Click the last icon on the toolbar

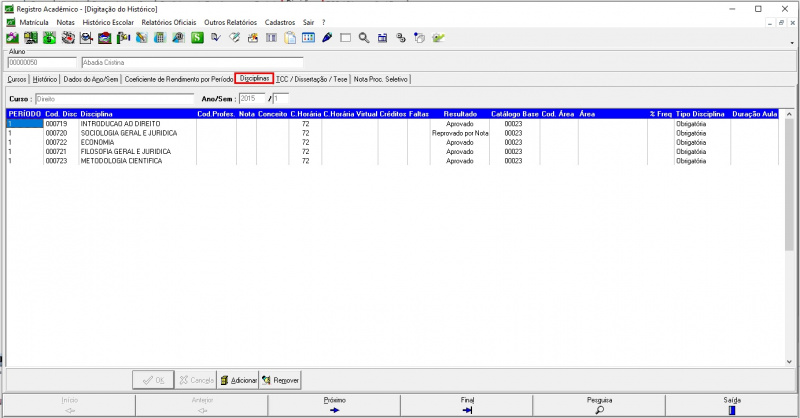pyautogui.click(x=438, y=39)
